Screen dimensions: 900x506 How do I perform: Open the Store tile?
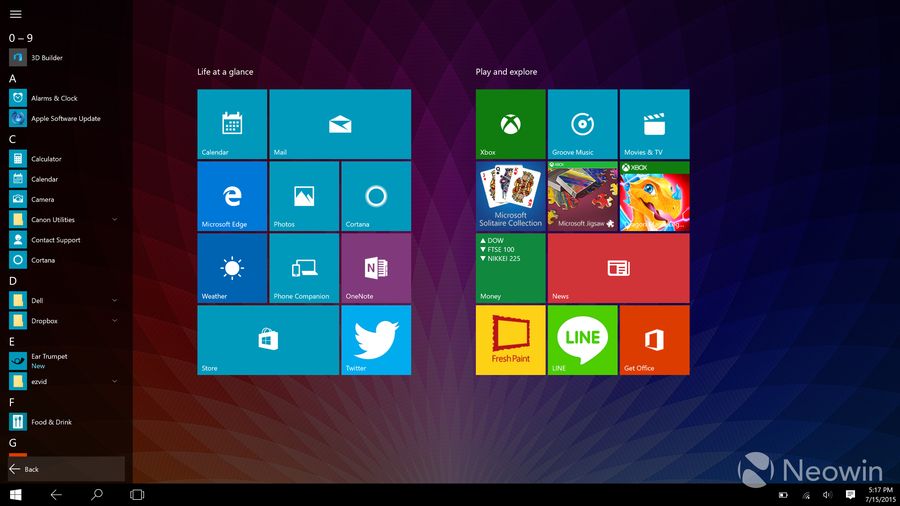[x=268, y=340]
